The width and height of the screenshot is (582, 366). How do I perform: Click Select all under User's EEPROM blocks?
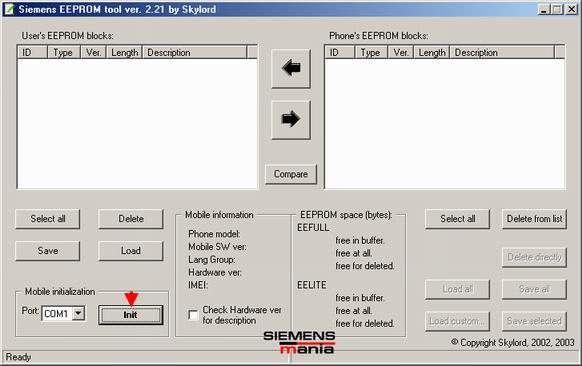pyautogui.click(x=48, y=219)
